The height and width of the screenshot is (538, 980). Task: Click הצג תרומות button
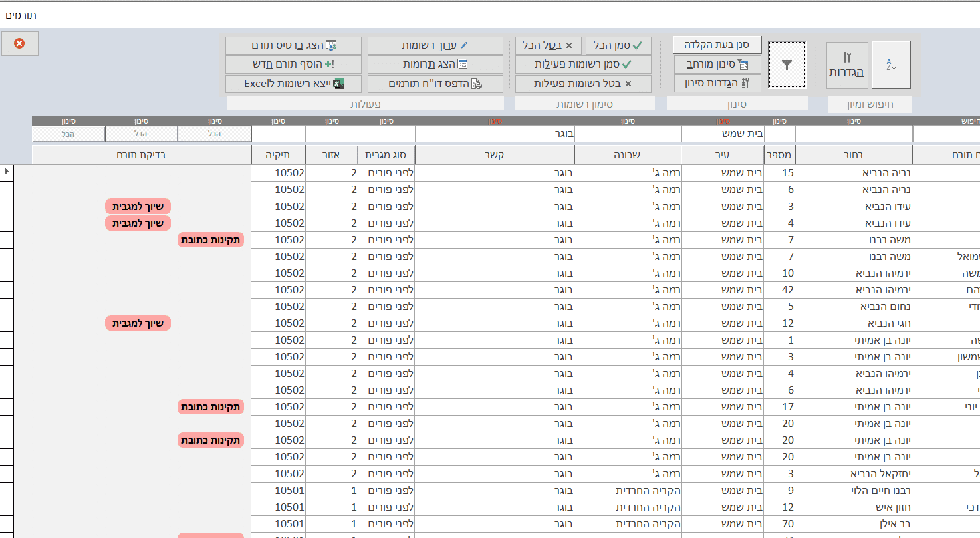click(435, 64)
